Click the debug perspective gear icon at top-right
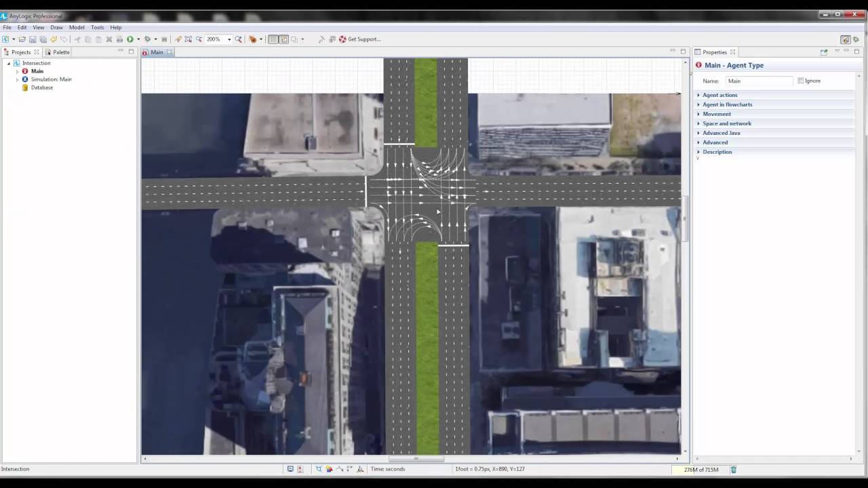868x488 pixels. tap(856, 39)
